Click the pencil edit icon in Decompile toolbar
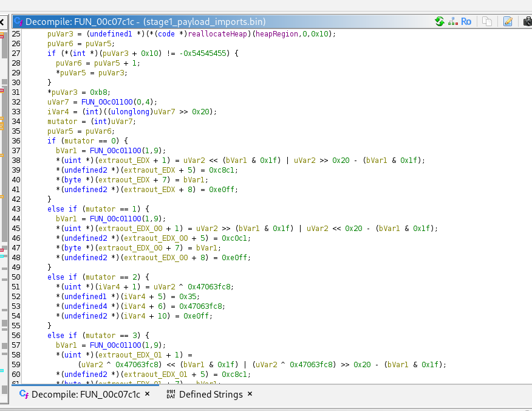This screenshot has width=532, height=411. click(508, 21)
